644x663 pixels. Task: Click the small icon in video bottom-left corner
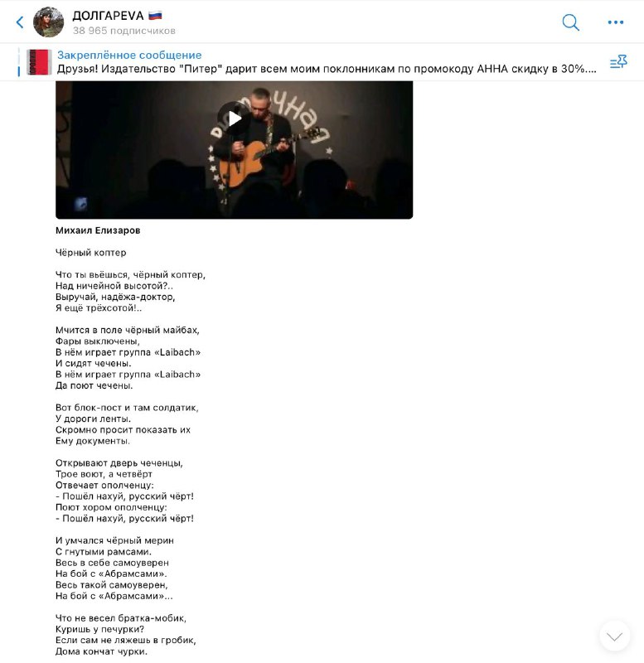[x=80, y=203]
